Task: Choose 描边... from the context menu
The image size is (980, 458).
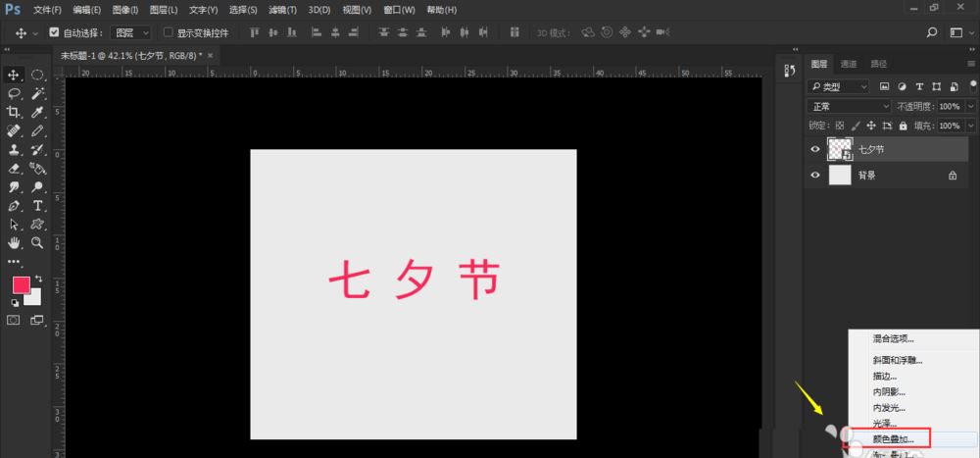Action: (x=884, y=376)
